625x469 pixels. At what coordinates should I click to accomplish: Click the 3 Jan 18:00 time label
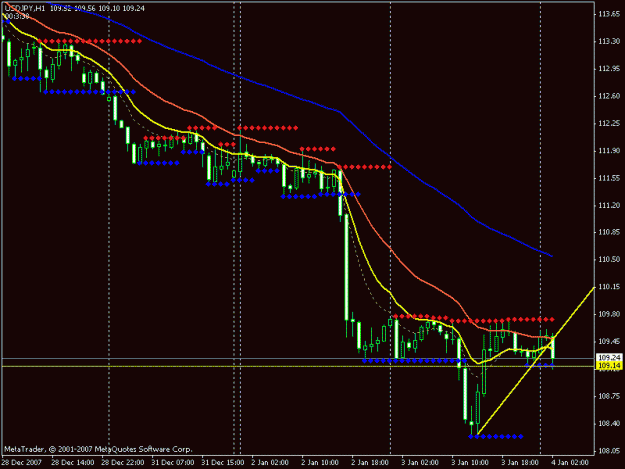click(519, 462)
